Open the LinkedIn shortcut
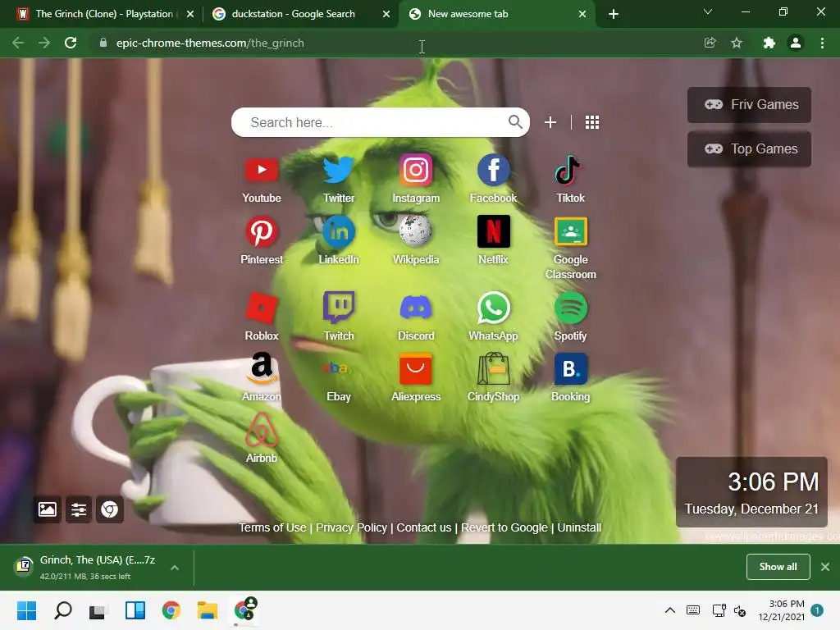This screenshot has width=840, height=630. click(x=339, y=231)
